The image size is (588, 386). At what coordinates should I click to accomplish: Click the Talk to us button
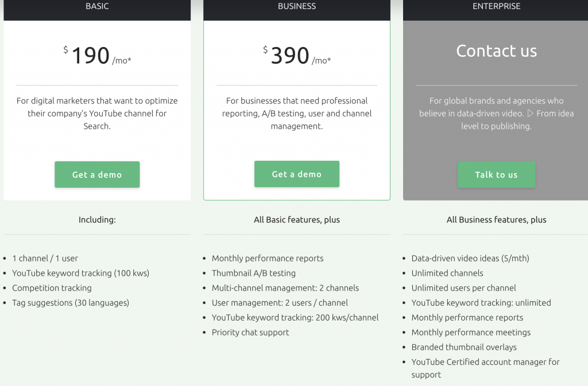tap(497, 175)
